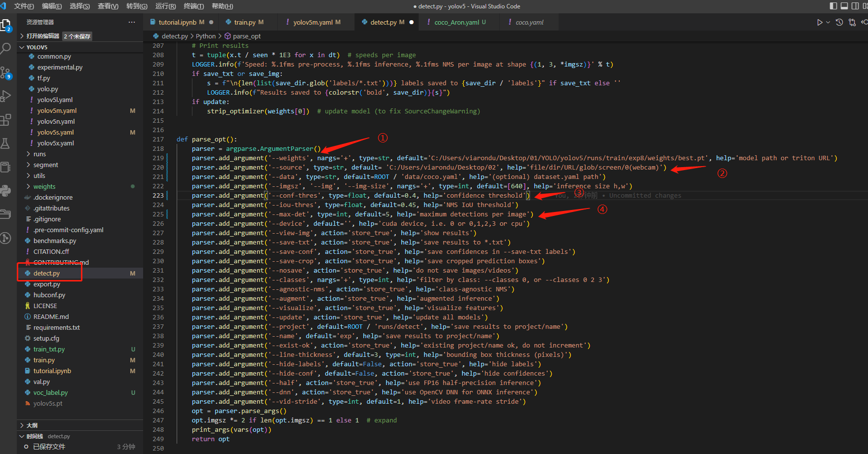The image size is (868, 454).
Task: Open Source Control view with 9 badge
Action: (5, 72)
